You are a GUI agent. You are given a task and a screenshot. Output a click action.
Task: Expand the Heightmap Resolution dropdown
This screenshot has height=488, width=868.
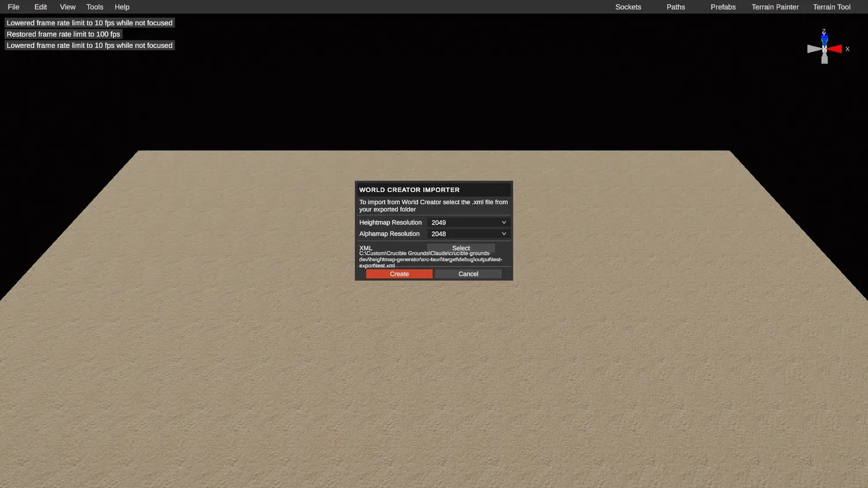[x=468, y=223]
